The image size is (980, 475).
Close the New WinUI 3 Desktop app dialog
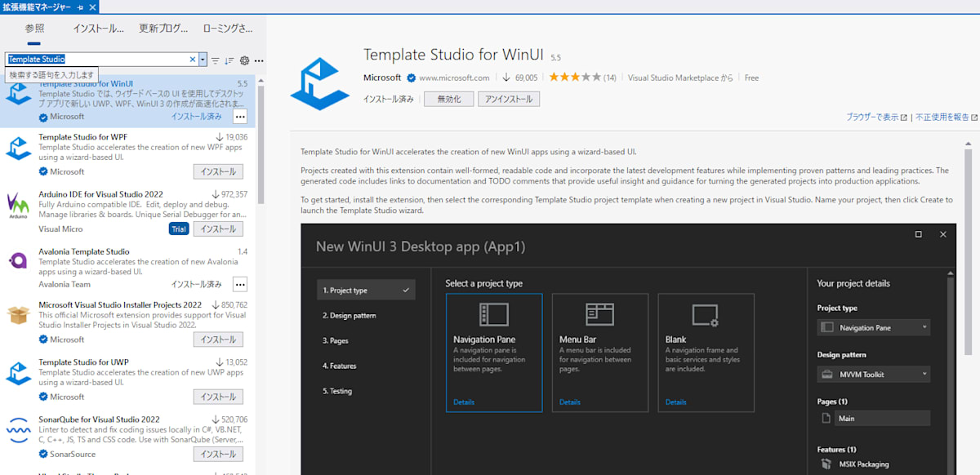943,234
